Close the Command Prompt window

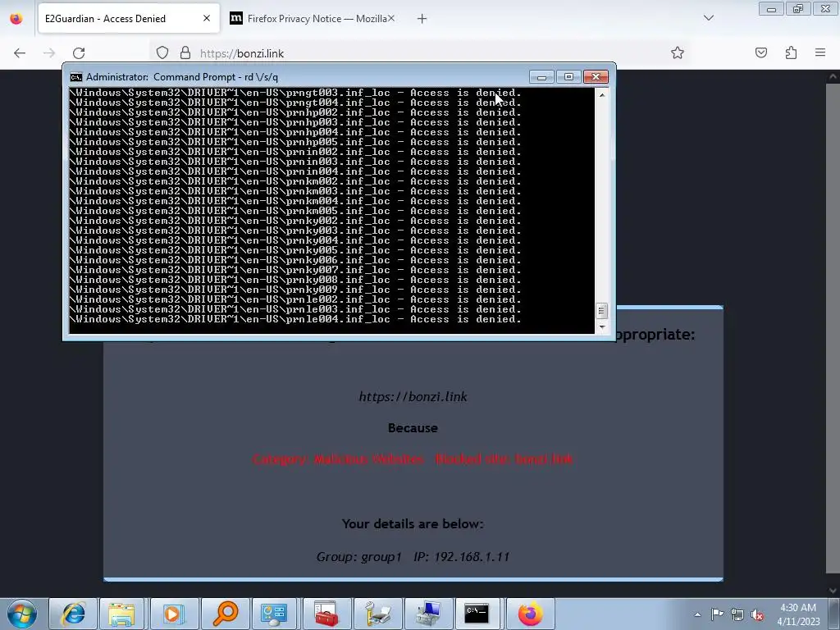596,77
